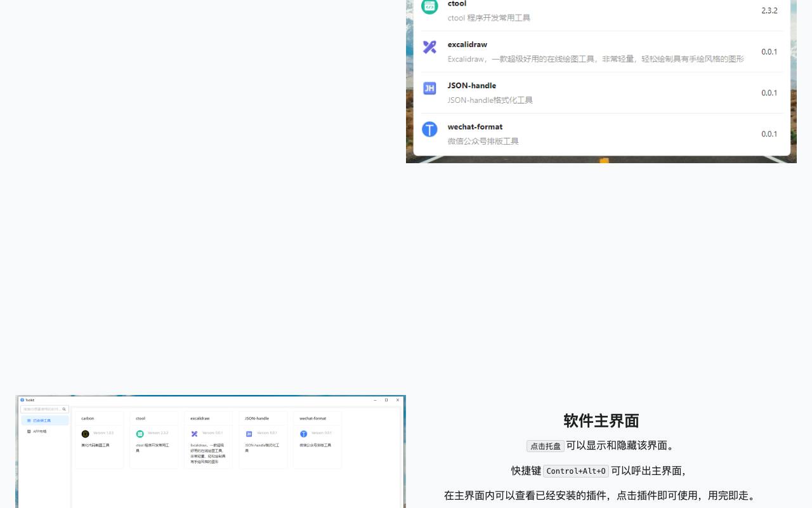Click the ctool card icon in Toolkit window
This screenshot has width=812, height=508.
point(140,434)
